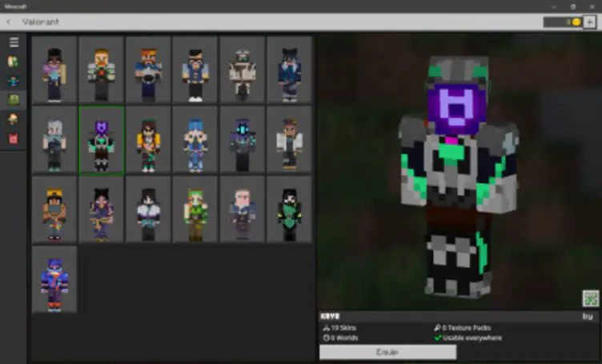Click the plus button to add coins
Viewport: 602px width, 364px height.
click(589, 22)
